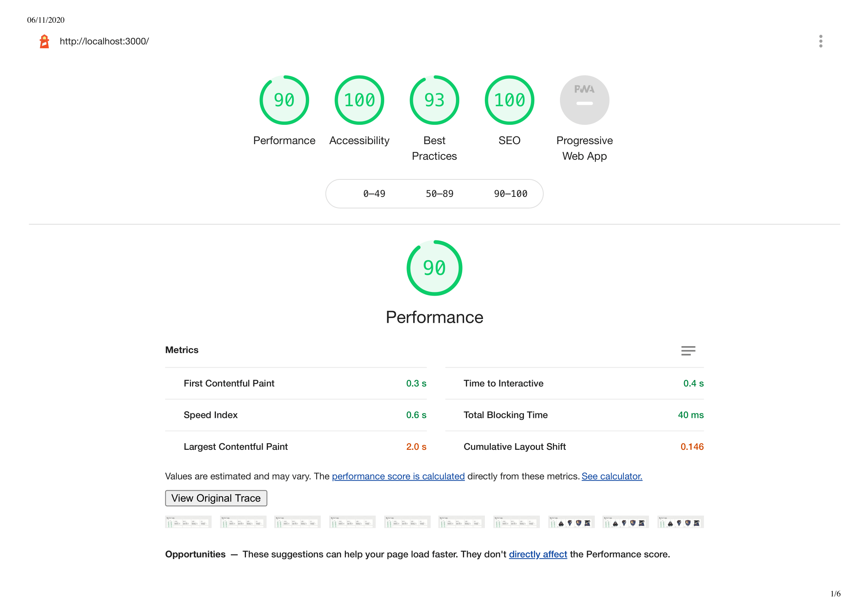The image size is (868, 614).
Task: Open the See calculator link
Action: (612, 476)
